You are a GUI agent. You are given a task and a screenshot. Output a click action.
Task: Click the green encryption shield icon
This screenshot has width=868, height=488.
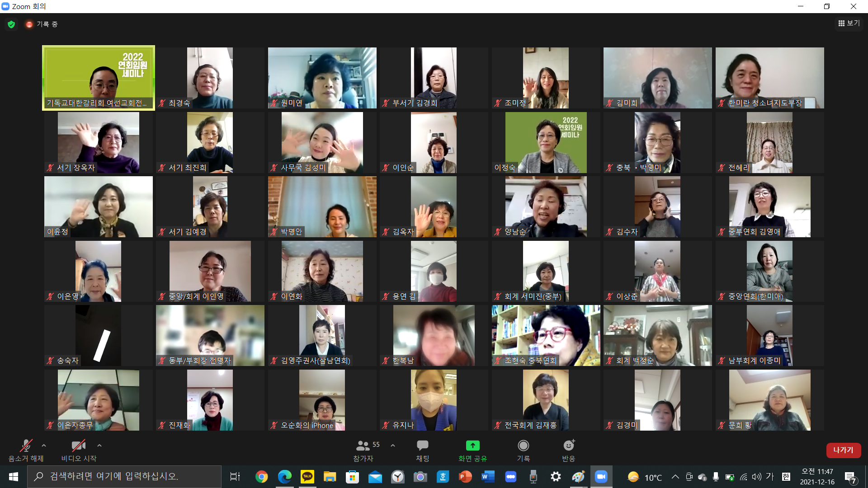click(x=11, y=24)
